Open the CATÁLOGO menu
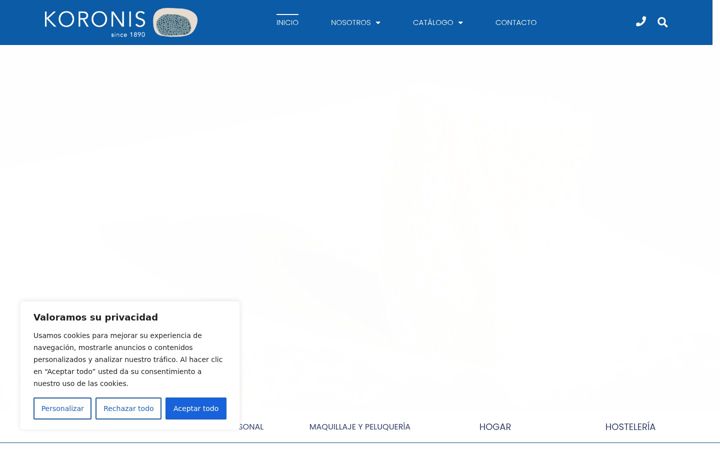 point(433,22)
